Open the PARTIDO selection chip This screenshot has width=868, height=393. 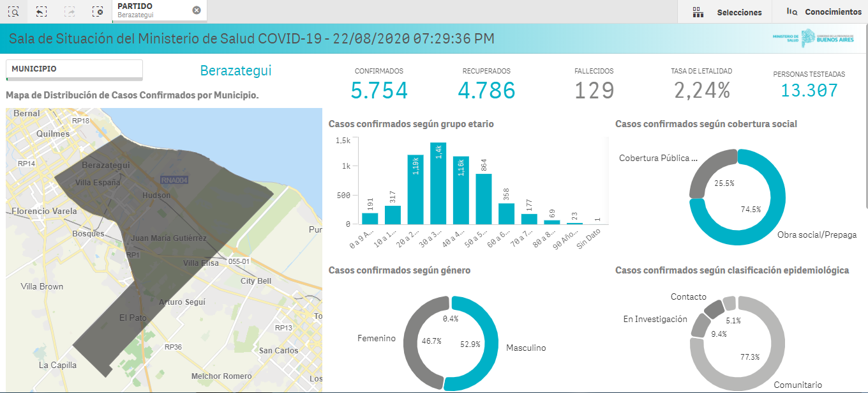coord(153,10)
